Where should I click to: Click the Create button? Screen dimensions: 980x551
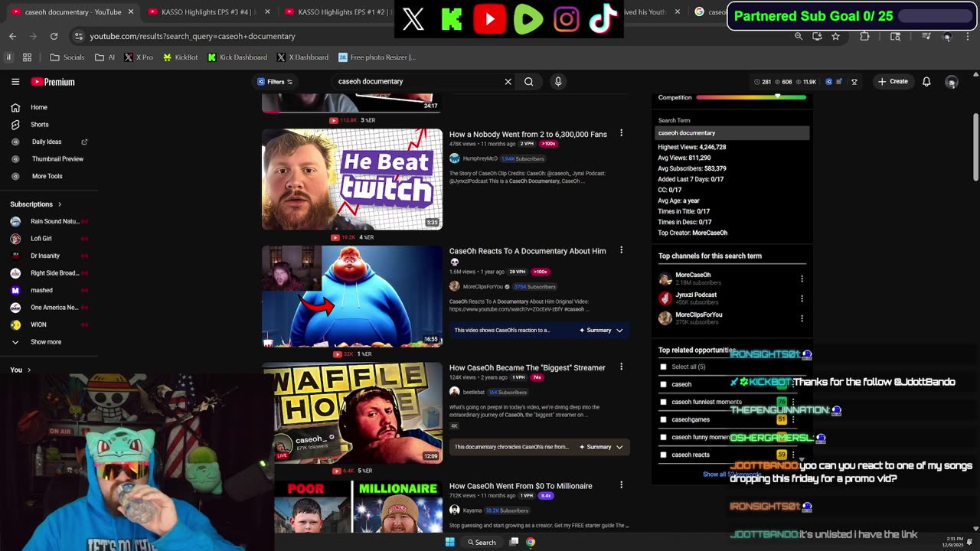coord(893,82)
